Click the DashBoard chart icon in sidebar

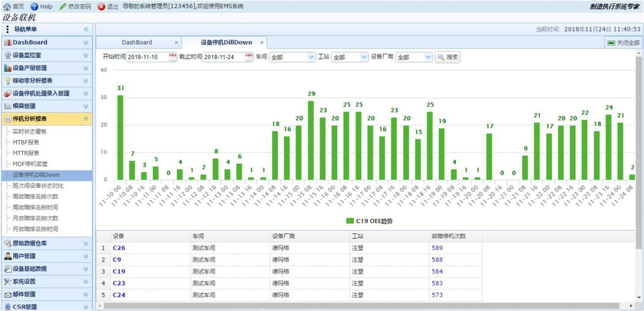8,42
